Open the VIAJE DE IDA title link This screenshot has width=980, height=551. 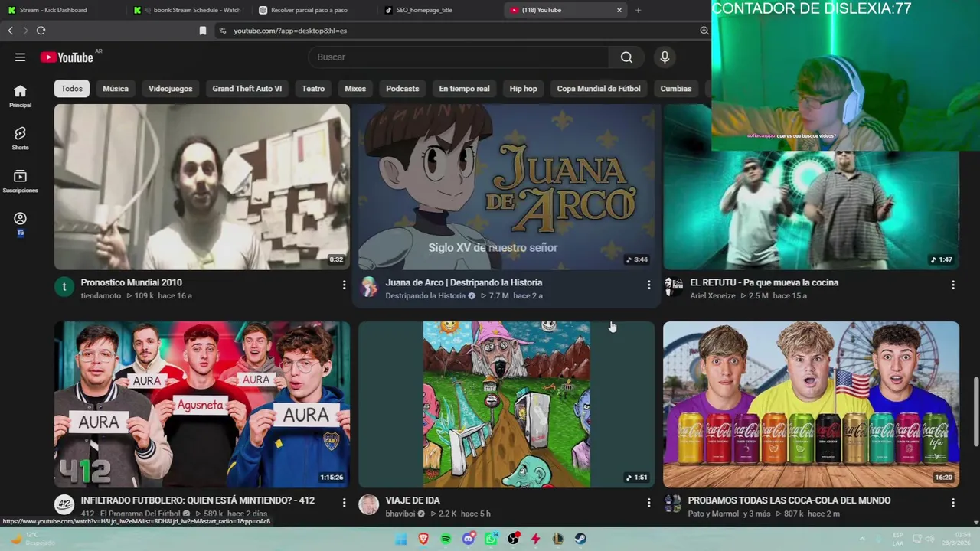413,500
